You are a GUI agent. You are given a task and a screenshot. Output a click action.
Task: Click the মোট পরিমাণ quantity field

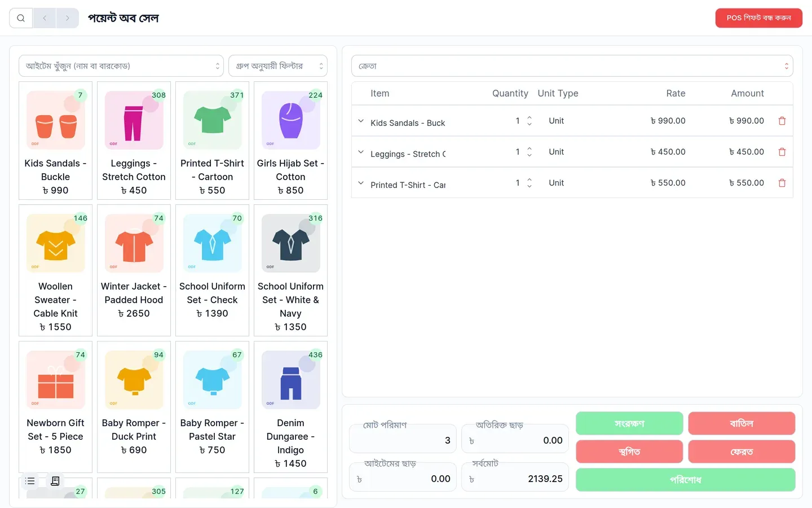tap(403, 439)
